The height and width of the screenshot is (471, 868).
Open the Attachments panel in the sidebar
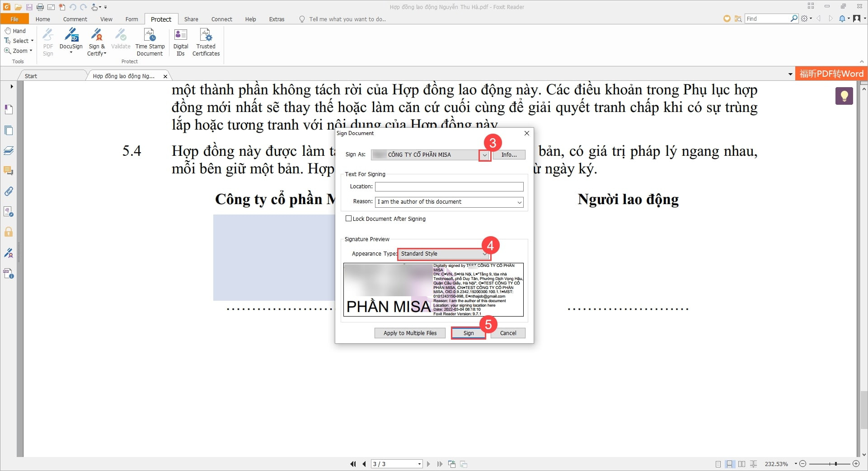pyautogui.click(x=9, y=191)
